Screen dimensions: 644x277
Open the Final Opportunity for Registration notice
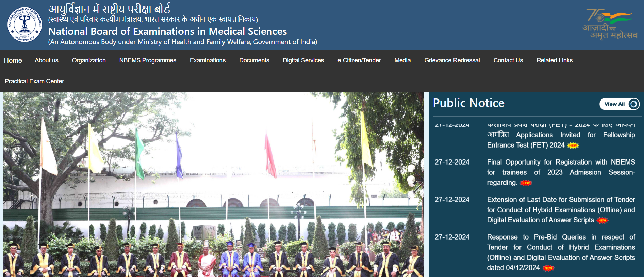tap(561, 172)
